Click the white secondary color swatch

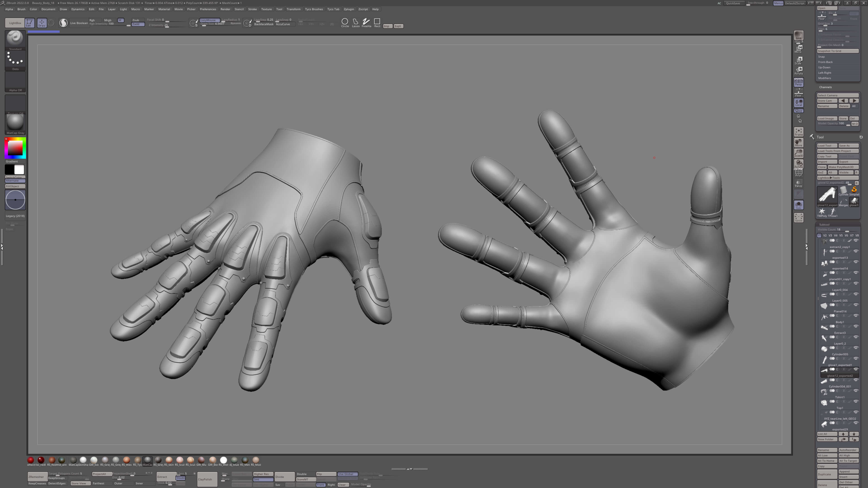[19, 169]
